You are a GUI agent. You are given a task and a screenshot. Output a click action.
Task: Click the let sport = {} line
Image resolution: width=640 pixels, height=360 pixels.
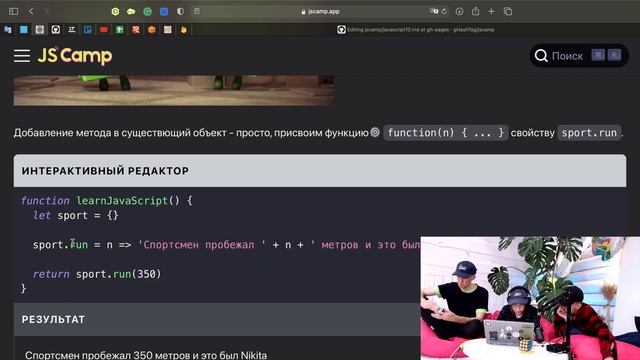[x=76, y=215]
